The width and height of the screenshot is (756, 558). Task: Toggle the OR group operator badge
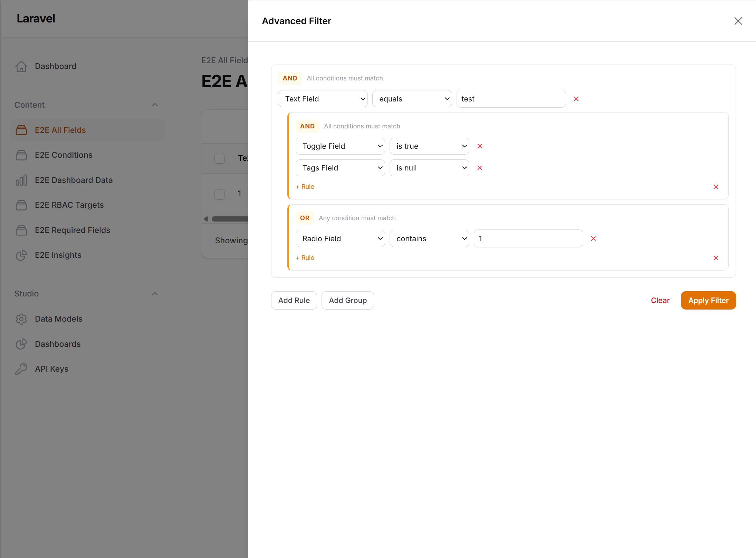[x=304, y=218]
